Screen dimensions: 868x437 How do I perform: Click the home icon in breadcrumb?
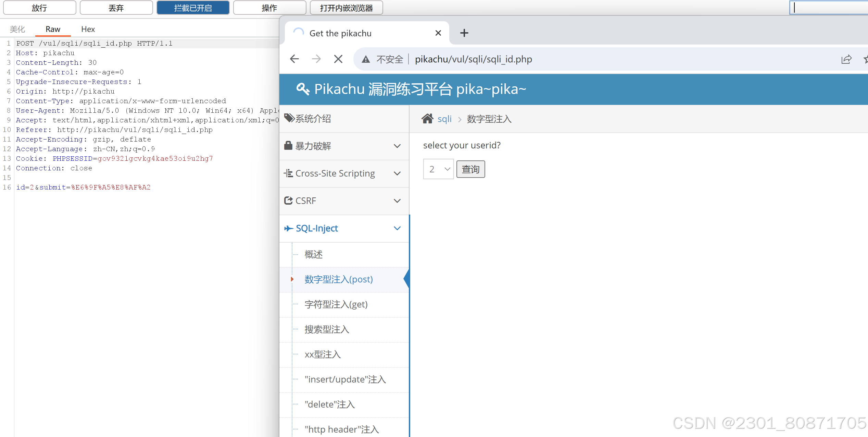click(x=427, y=119)
